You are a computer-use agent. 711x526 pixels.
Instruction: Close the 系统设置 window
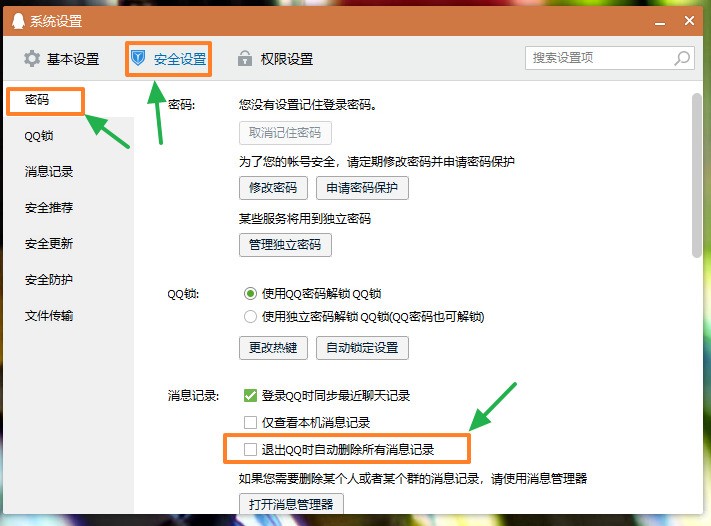coord(690,21)
